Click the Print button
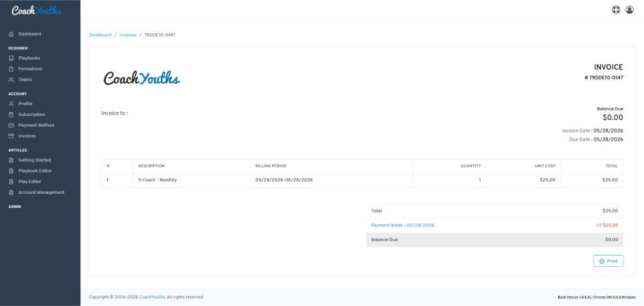644x306 pixels. point(608,261)
